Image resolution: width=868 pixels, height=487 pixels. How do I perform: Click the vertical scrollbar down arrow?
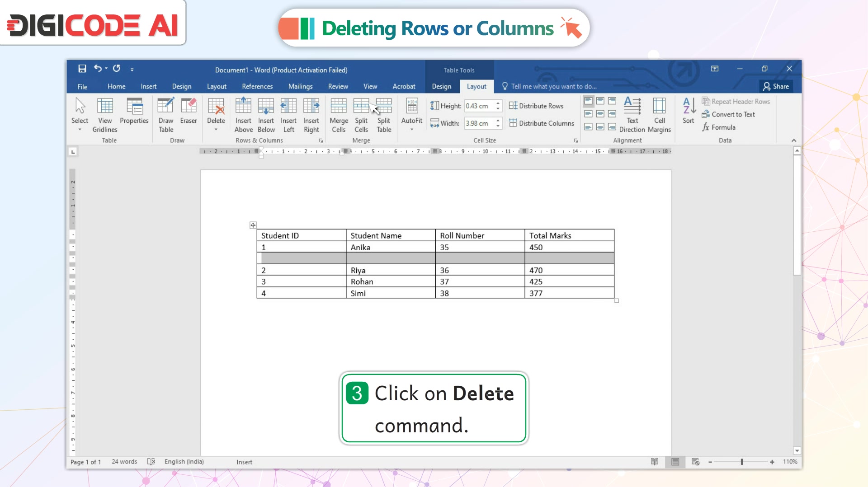click(797, 451)
